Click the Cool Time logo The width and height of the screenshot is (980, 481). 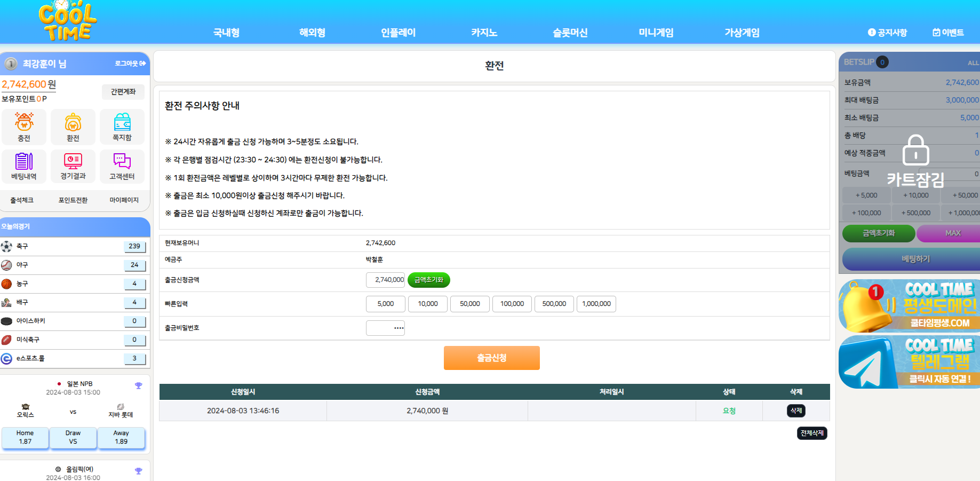pyautogui.click(x=68, y=21)
